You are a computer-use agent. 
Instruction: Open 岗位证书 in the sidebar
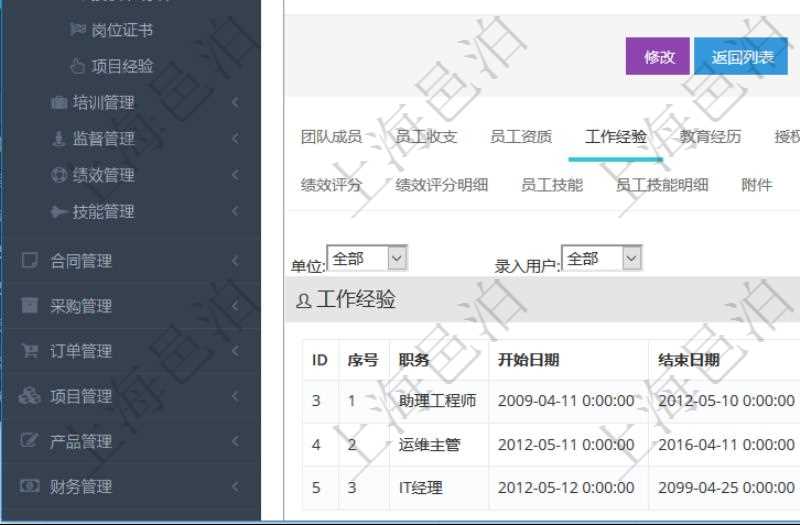[x=122, y=30]
